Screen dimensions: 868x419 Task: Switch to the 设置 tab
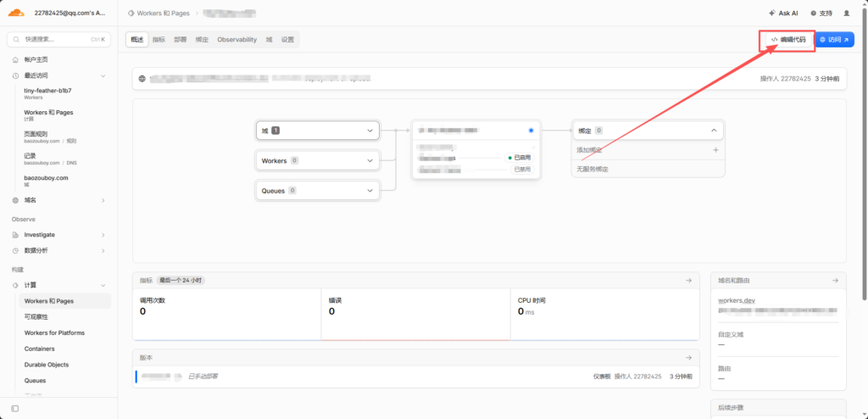coord(287,39)
